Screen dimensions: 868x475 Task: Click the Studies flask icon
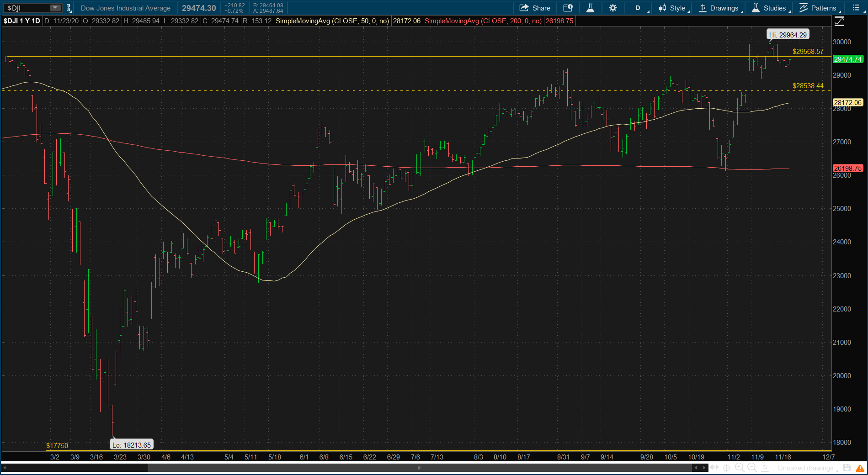coord(756,8)
